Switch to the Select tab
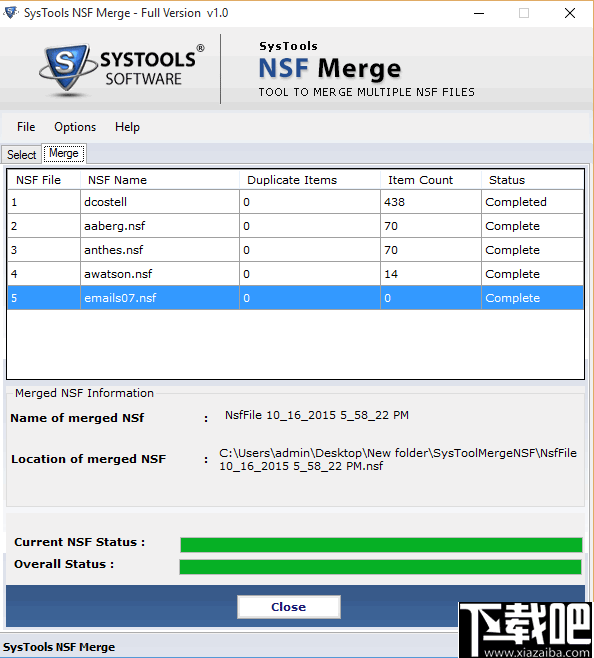Image resolution: width=594 pixels, height=658 pixels. coord(21,154)
